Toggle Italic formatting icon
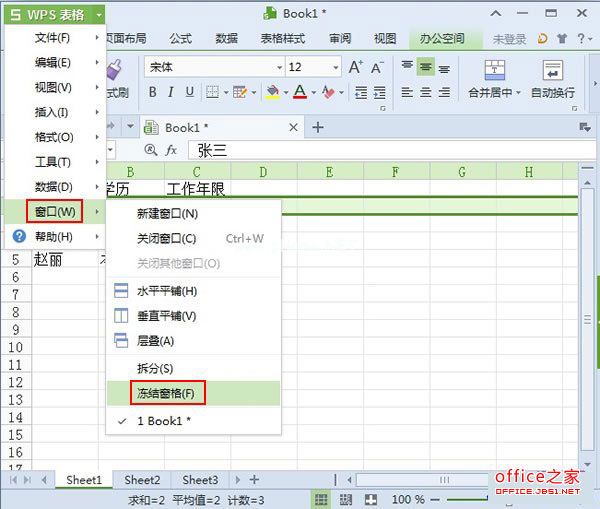This screenshot has height=509, width=600. click(171, 92)
